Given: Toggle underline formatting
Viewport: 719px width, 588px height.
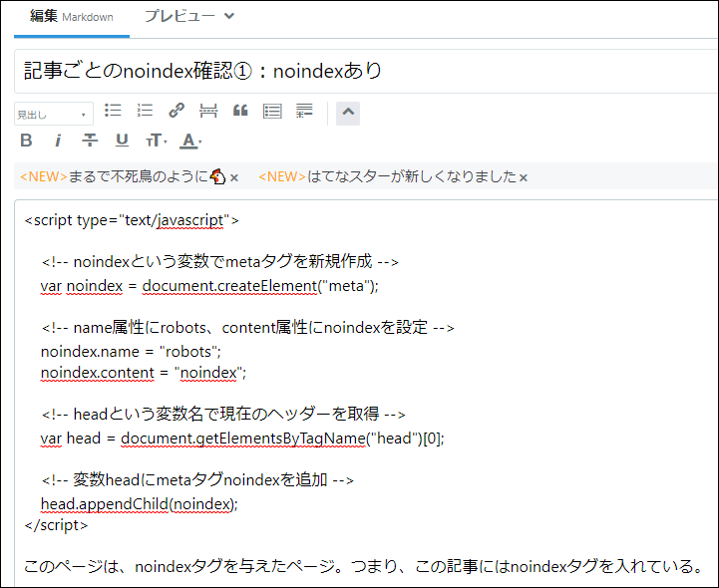Looking at the screenshot, I should click(x=122, y=140).
